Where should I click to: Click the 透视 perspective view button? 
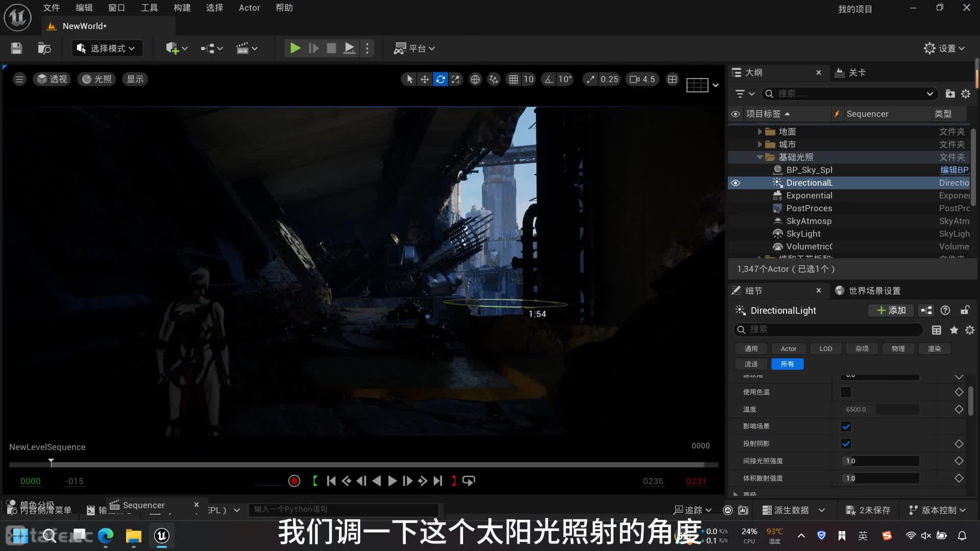pyautogui.click(x=52, y=79)
